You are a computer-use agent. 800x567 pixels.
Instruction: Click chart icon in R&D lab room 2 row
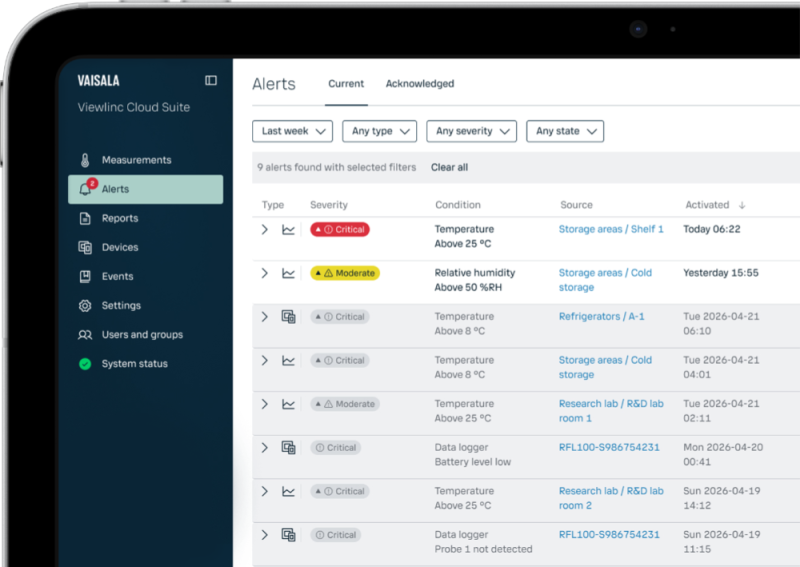[x=288, y=491]
